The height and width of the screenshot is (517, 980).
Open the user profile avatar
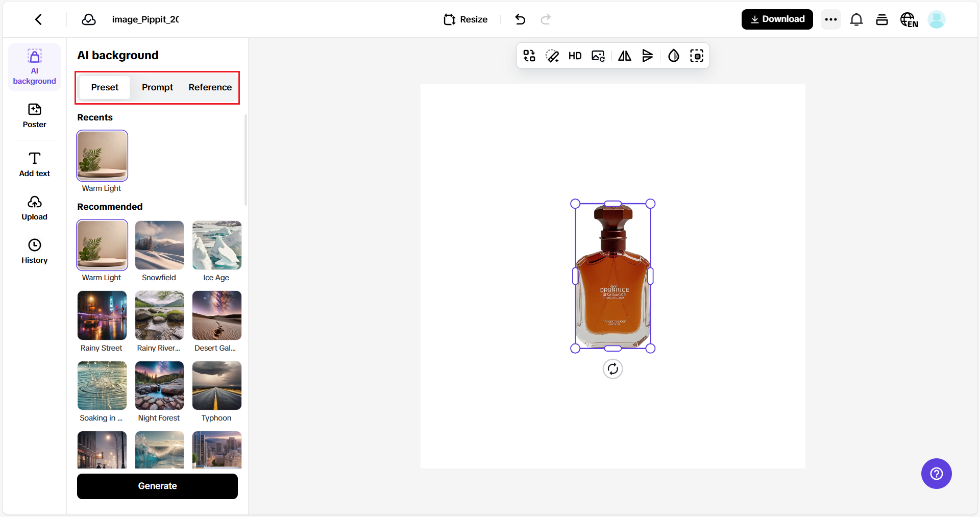click(937, 19)
